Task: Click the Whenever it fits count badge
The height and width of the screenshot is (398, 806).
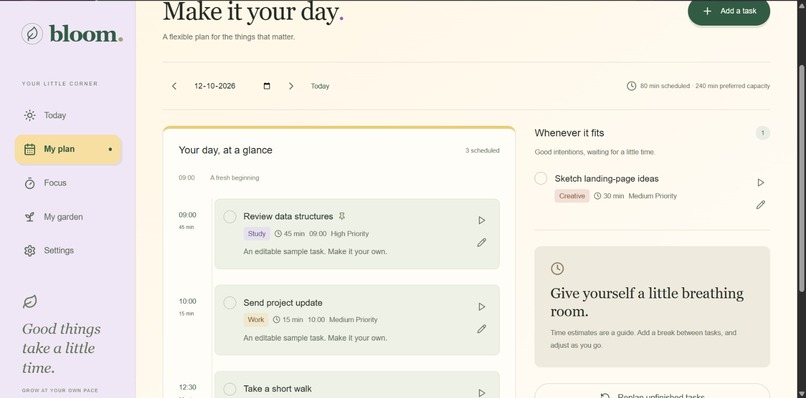Action: [763, 133]
